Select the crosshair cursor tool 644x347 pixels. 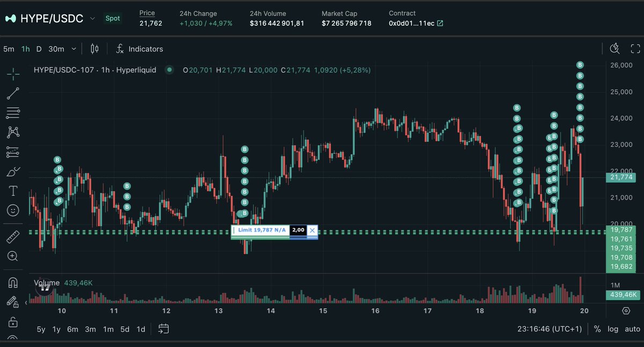(x=13, y=73)
